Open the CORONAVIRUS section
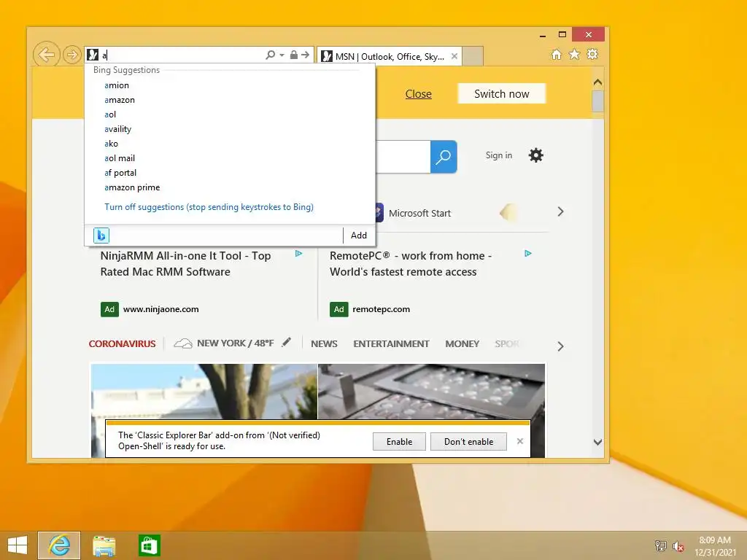The height and width of the screenshot is (560, 747). point(122,344)
